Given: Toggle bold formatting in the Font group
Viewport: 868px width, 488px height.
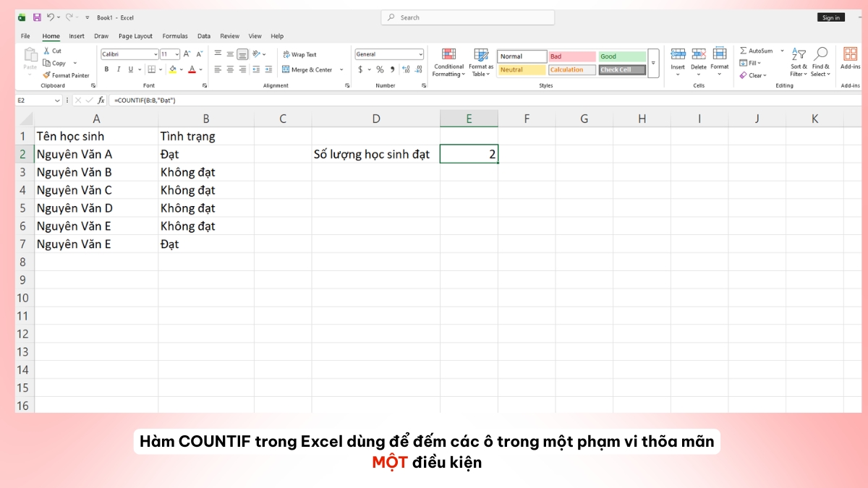Looking at the screenshot, I should click(x=106, y=69).
